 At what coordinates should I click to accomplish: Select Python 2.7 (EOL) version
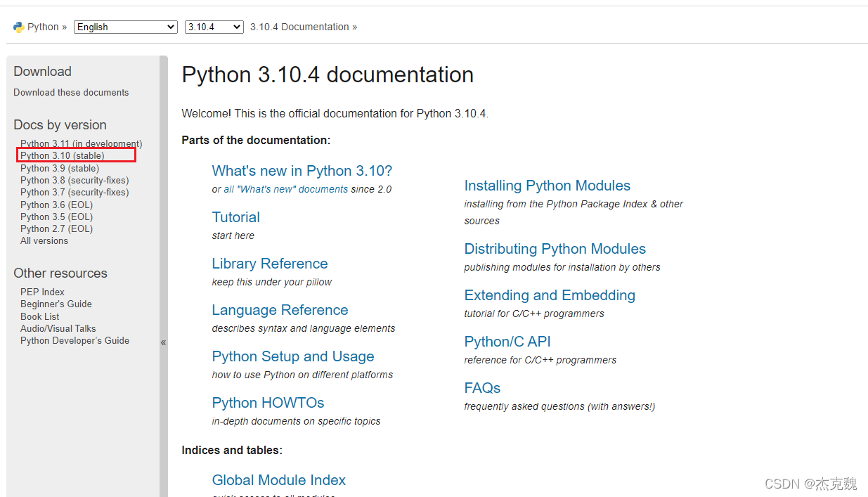[x=56, y=228]
